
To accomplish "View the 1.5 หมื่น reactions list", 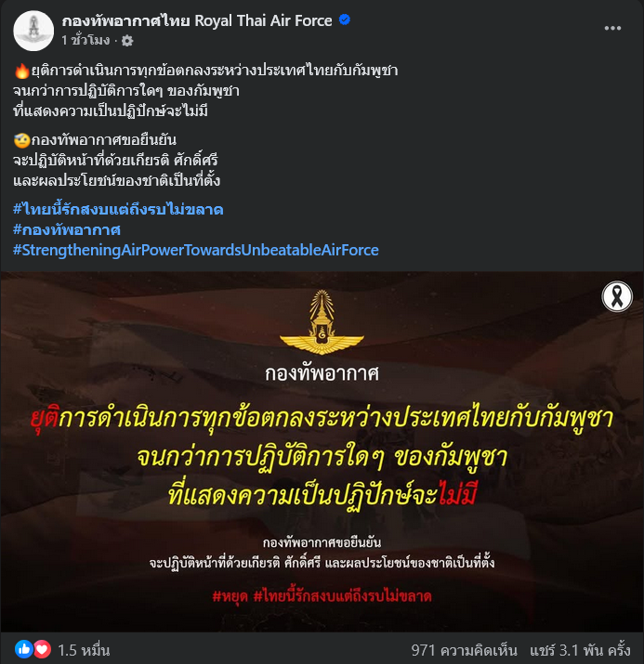I will pos(84,649).
